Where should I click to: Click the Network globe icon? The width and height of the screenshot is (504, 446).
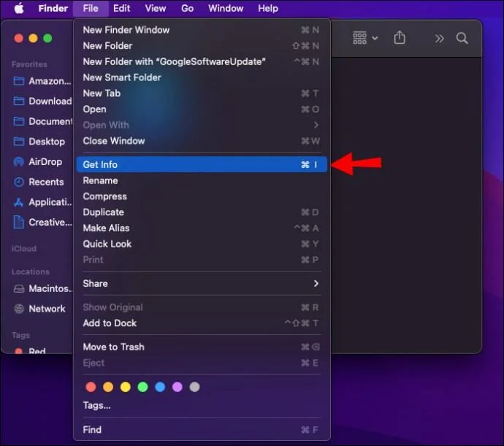click(x=19, y=309)
